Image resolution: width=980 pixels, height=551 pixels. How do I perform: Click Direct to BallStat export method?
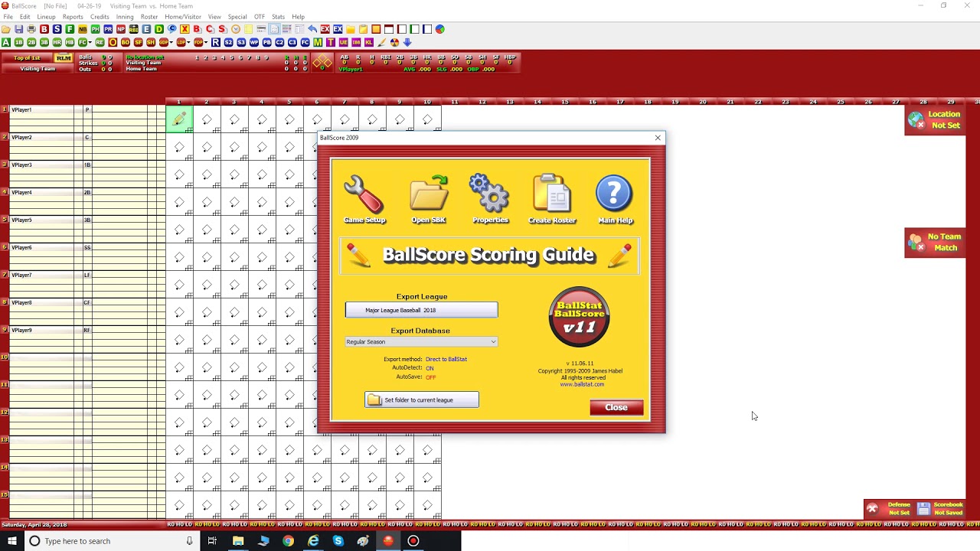(x=446, y=359)
